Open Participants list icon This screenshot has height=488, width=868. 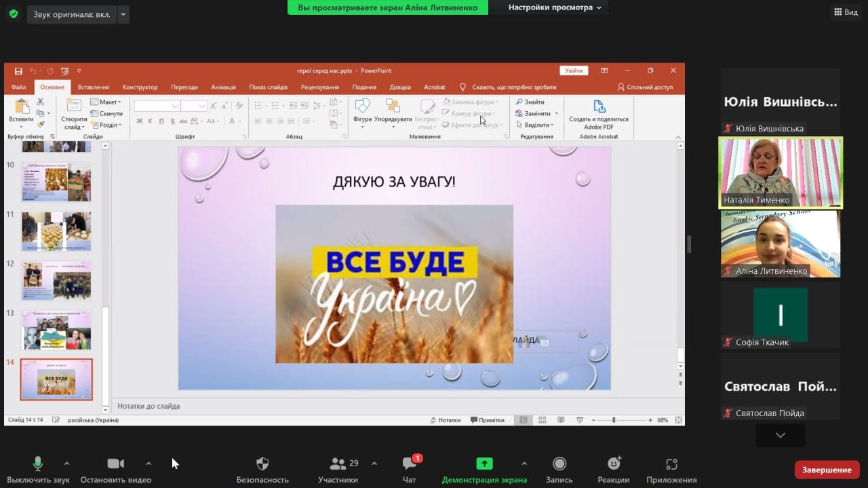click(x=338, y=464)
